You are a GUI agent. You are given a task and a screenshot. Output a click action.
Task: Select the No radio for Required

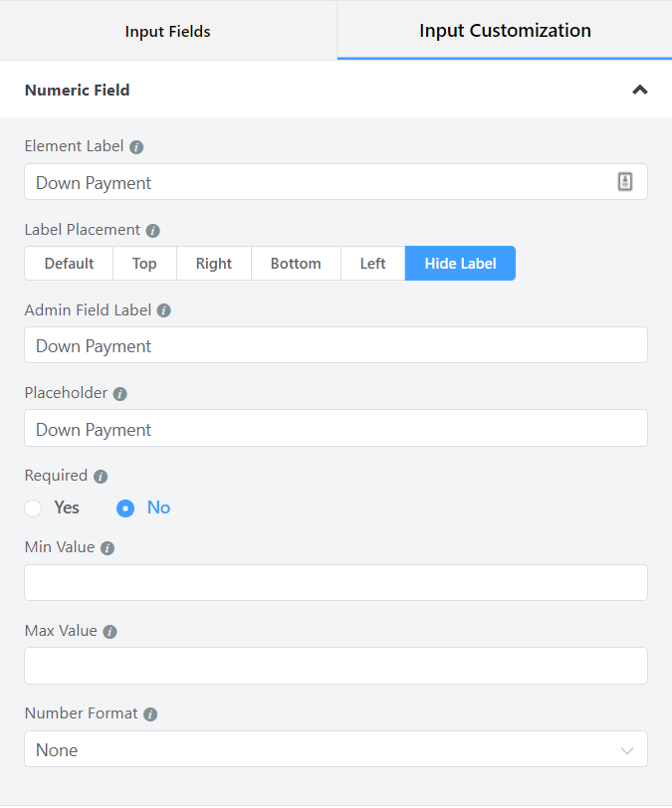[x=125, y=508]
